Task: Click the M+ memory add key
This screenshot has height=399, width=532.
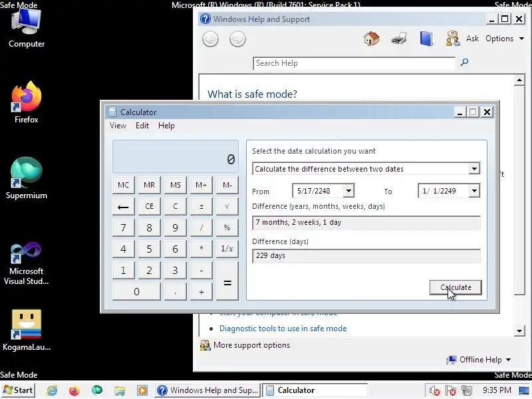Action: click(x=201, y=185)
